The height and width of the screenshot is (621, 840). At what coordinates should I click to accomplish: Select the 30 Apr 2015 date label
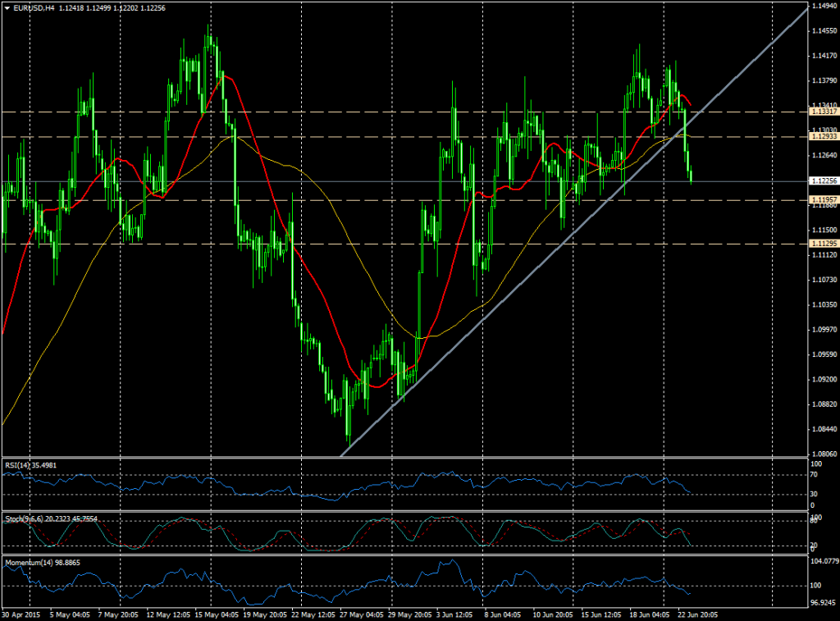21,613
